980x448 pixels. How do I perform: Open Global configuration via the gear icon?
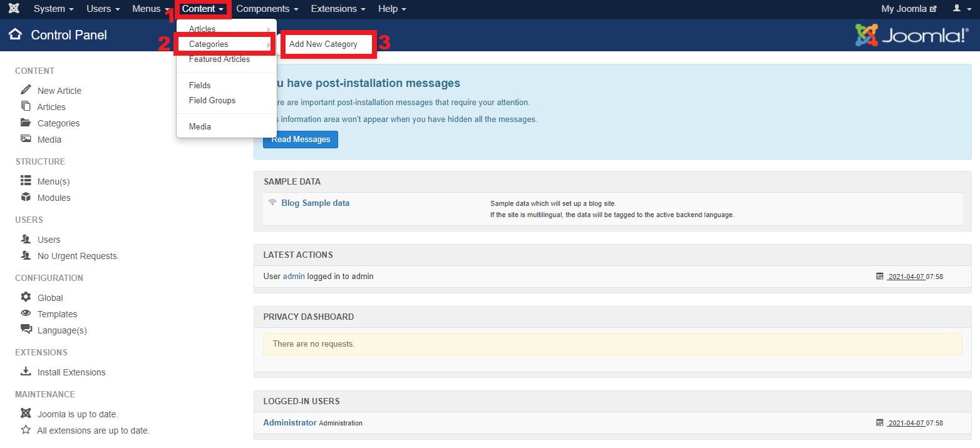click(24, 297)
